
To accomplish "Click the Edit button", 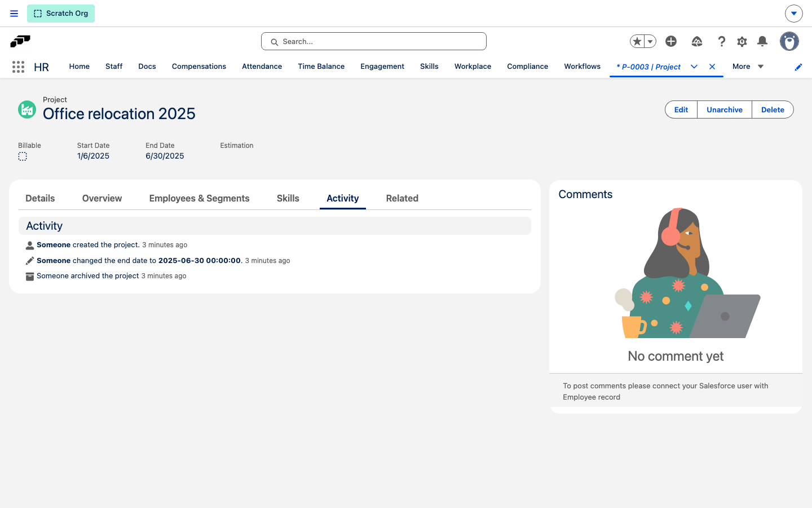I will point(681,110).
